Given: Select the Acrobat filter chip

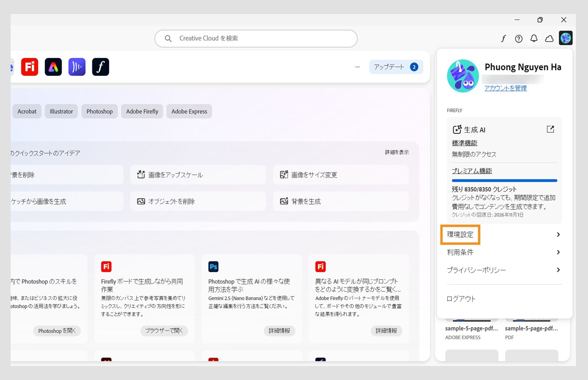Looking at the screenshot, I should [27, 111].
